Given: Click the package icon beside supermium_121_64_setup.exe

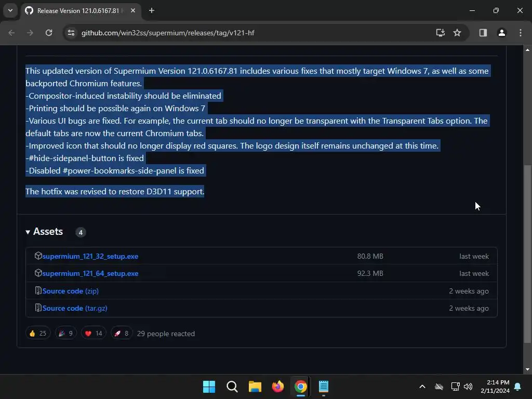Looking at the screenshot, I should (x=38, y=273).
